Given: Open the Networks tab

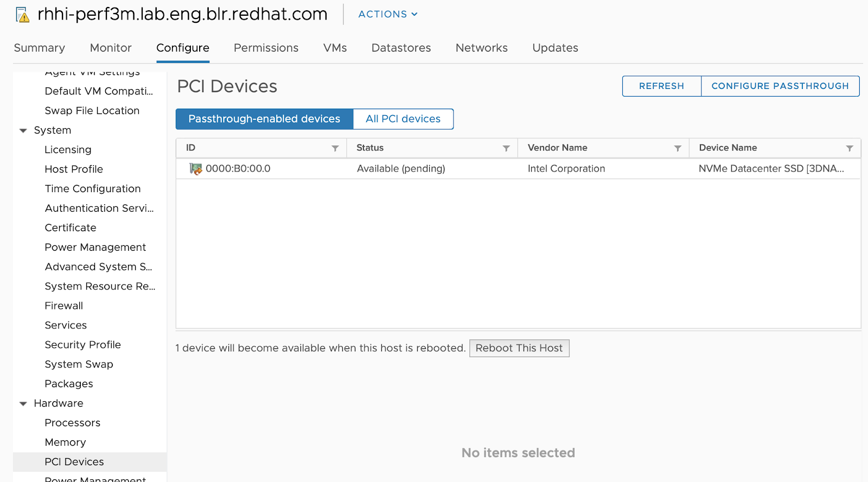Looking at the screenshot, I should tap(482, 48).
